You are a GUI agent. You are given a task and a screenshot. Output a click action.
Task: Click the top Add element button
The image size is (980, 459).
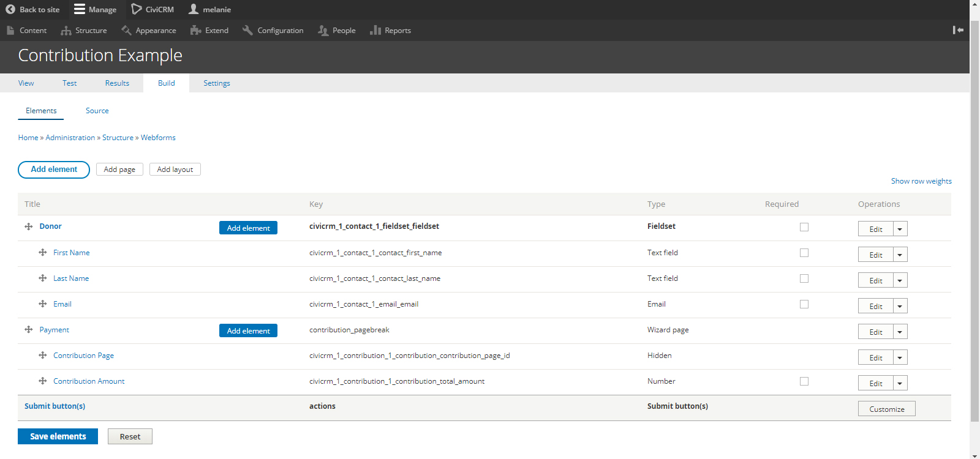(54, 170)
